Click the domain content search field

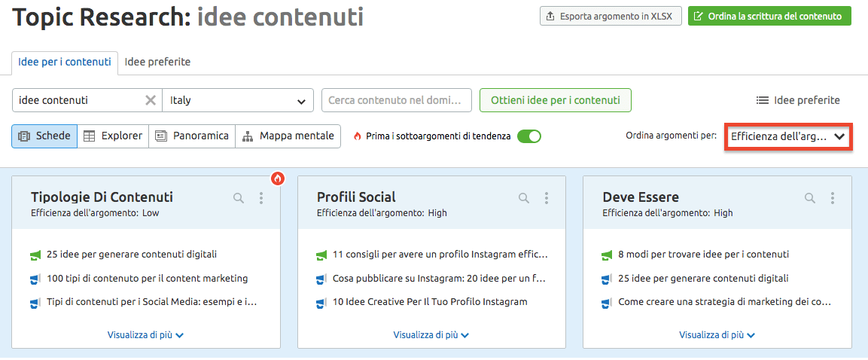coord(396,100)
